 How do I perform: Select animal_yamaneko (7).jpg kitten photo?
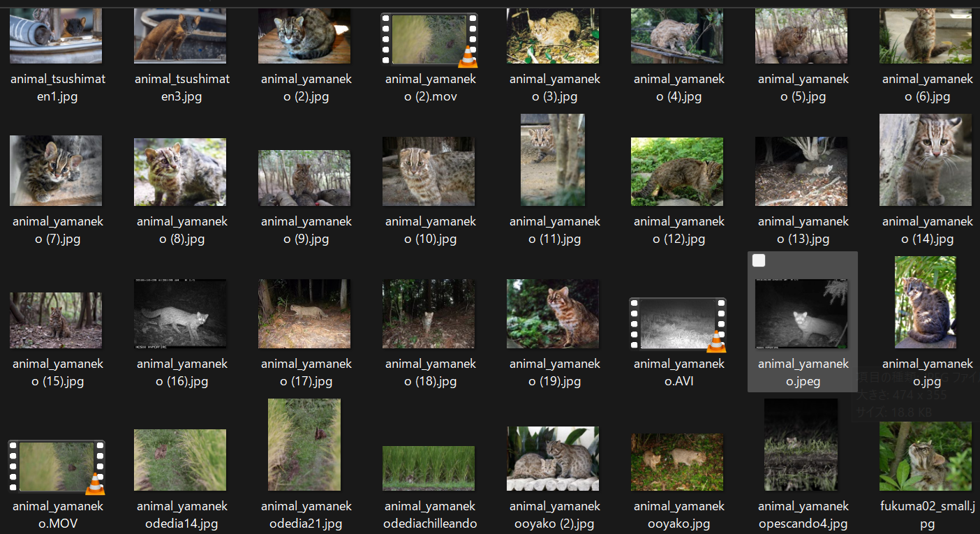56,171
